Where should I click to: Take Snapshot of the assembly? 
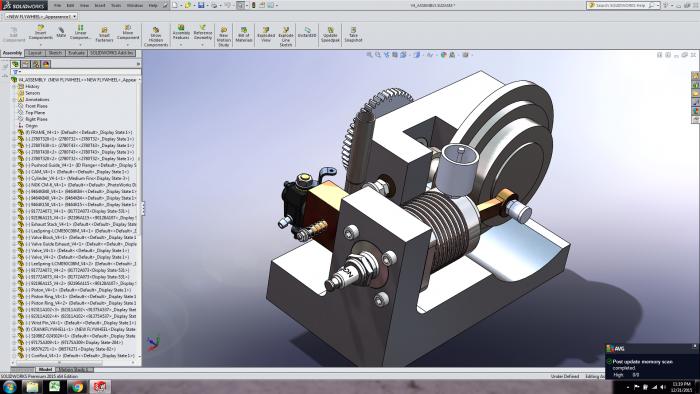click(x=353, y=35)
